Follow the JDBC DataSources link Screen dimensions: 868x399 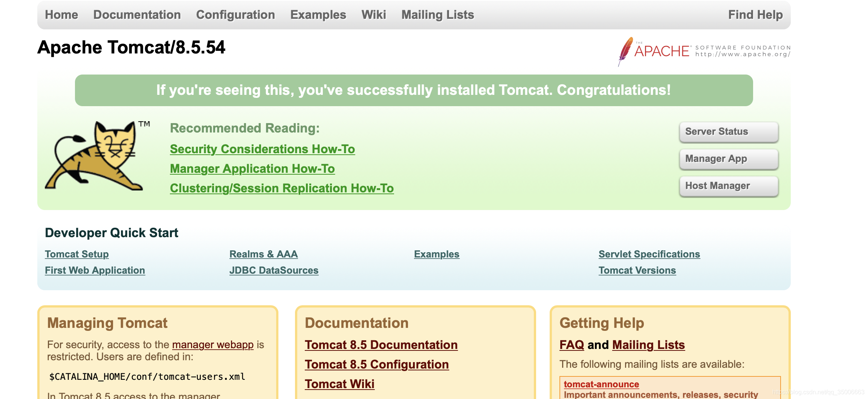click(x=274, y=270)
